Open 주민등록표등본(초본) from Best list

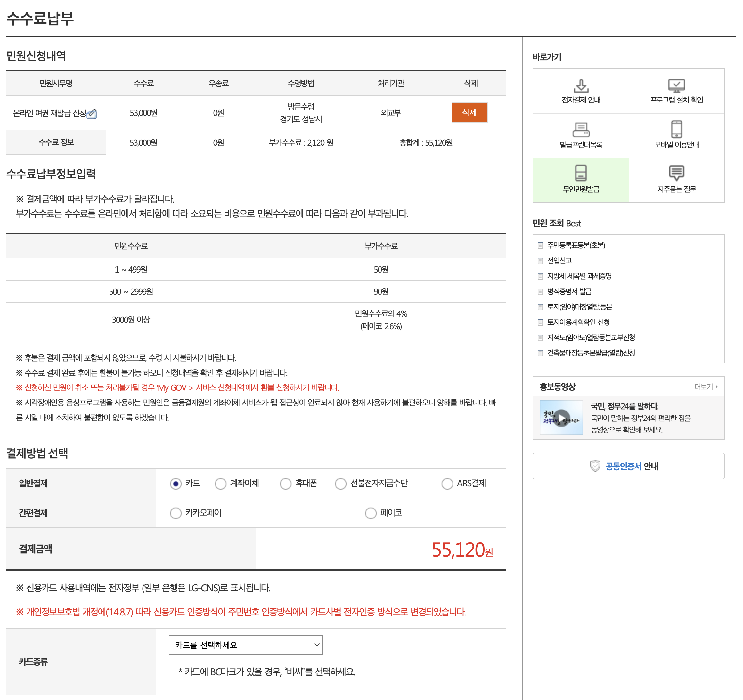[x=576, y=246]
